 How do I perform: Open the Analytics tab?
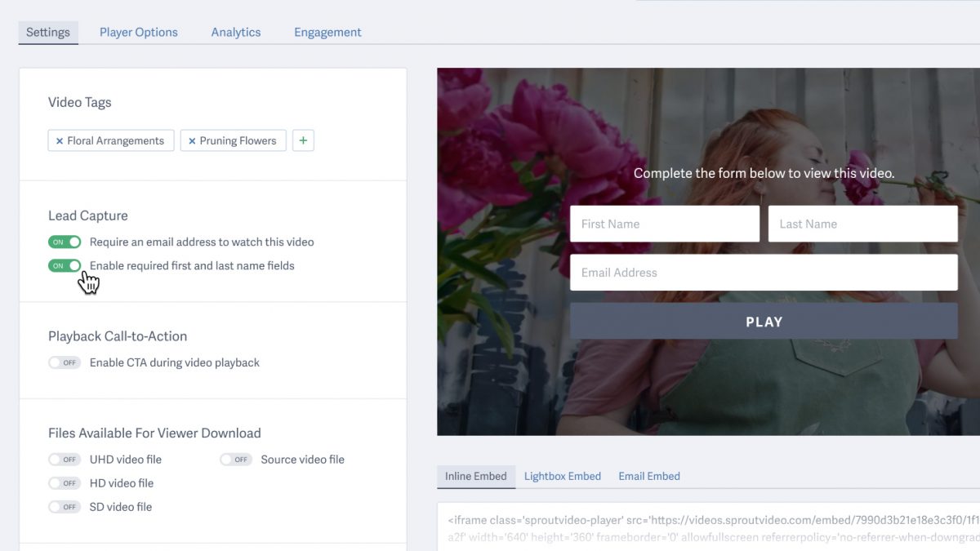(x=236, y=32)
